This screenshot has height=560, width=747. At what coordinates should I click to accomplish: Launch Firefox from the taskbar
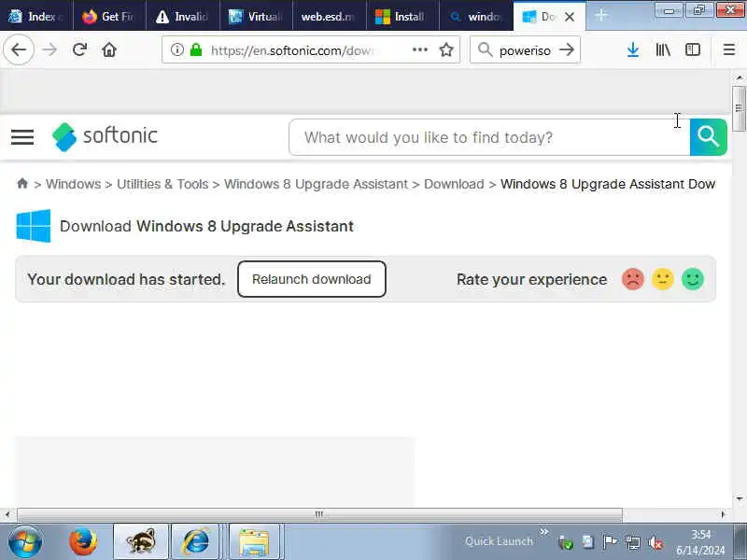point(83,541)
